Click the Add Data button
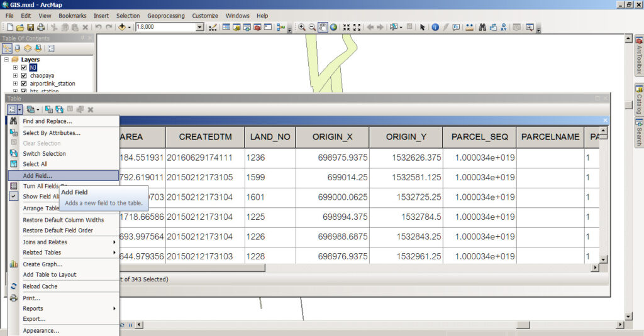The width and height of the screenshot is (644, 336). [x=123, y=27]
